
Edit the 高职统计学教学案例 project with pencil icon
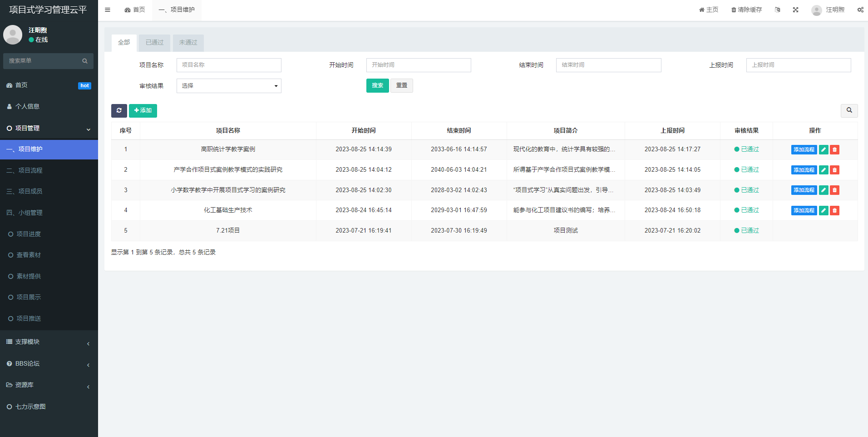click(x=824, y=149)
